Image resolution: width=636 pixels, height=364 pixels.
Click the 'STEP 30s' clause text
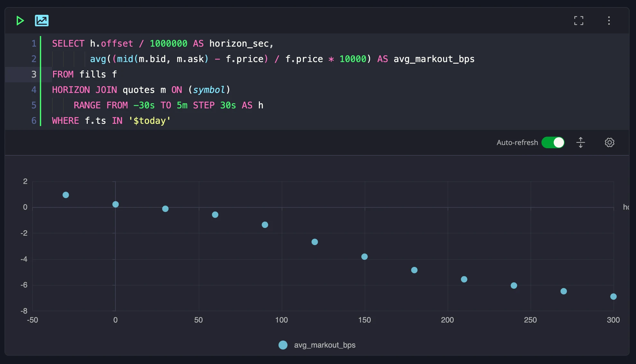pos(214,105)
